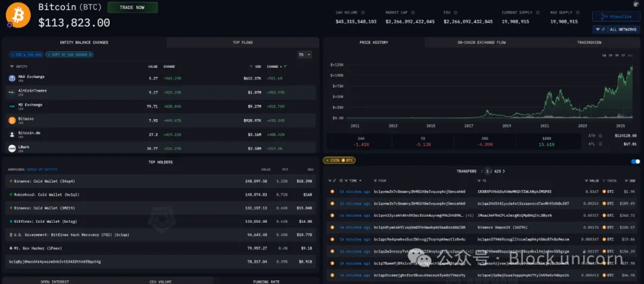
Task: Remove the Sort by USD Change filter
Action: (49, 55)
